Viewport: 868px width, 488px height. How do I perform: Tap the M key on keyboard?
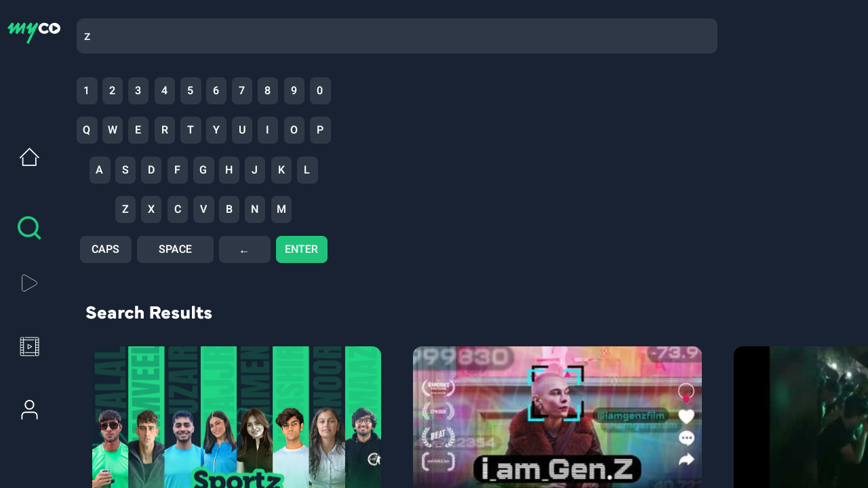[x=281, y=209]
